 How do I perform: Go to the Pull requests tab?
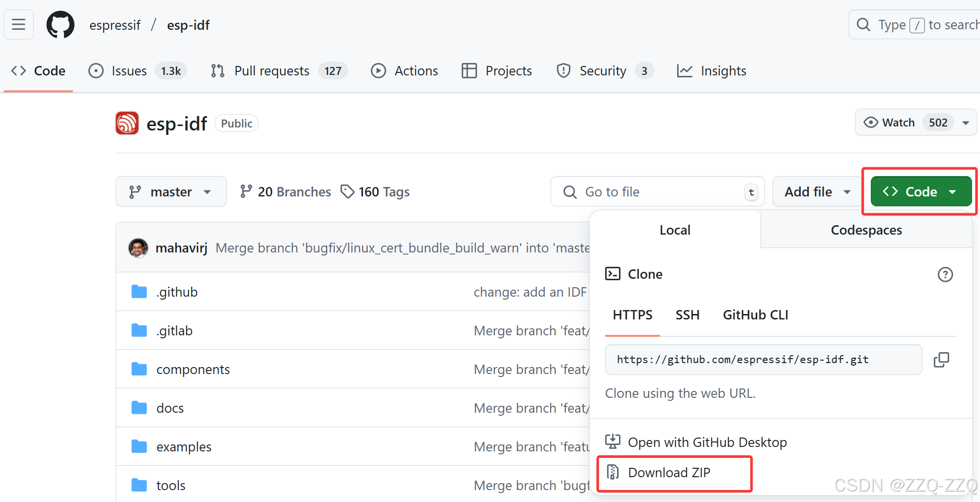pyautogui.click(x=279, y=71)
